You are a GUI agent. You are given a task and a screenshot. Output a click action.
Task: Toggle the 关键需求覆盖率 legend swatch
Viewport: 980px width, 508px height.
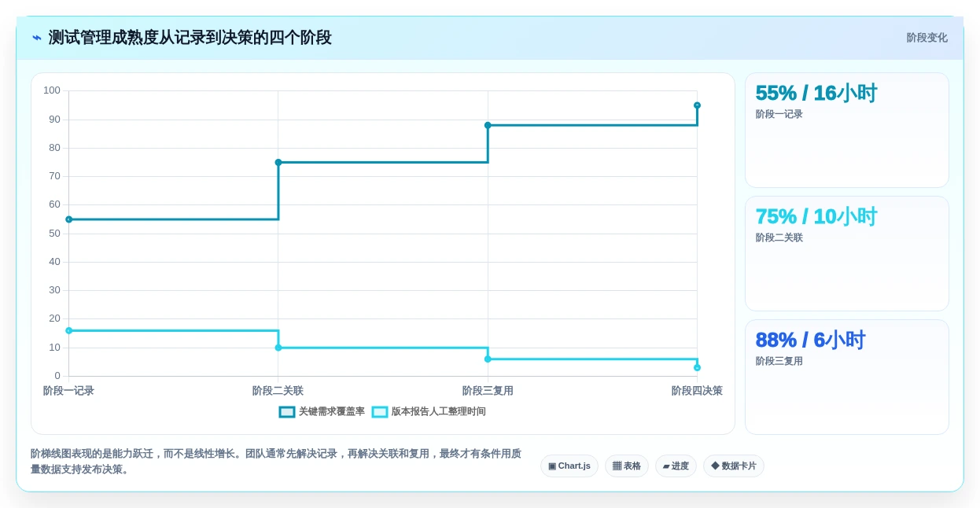(287, 411)
